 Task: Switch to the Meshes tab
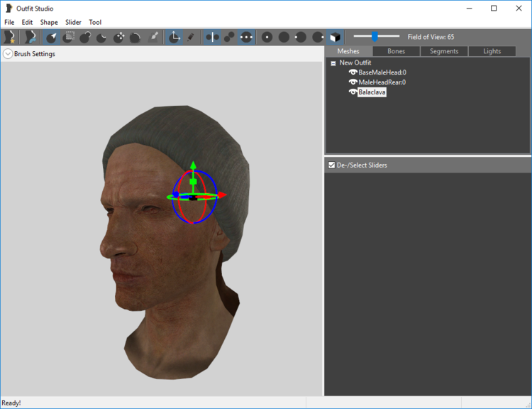click(x=348, y=51)
